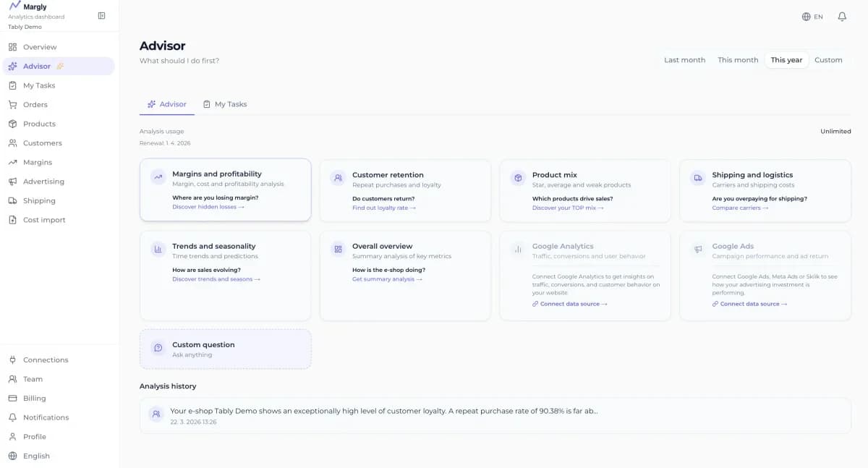This screenshot has height=468, width=868.
Task: Open Team settings from the sidebar
Action: click(13, 378)
